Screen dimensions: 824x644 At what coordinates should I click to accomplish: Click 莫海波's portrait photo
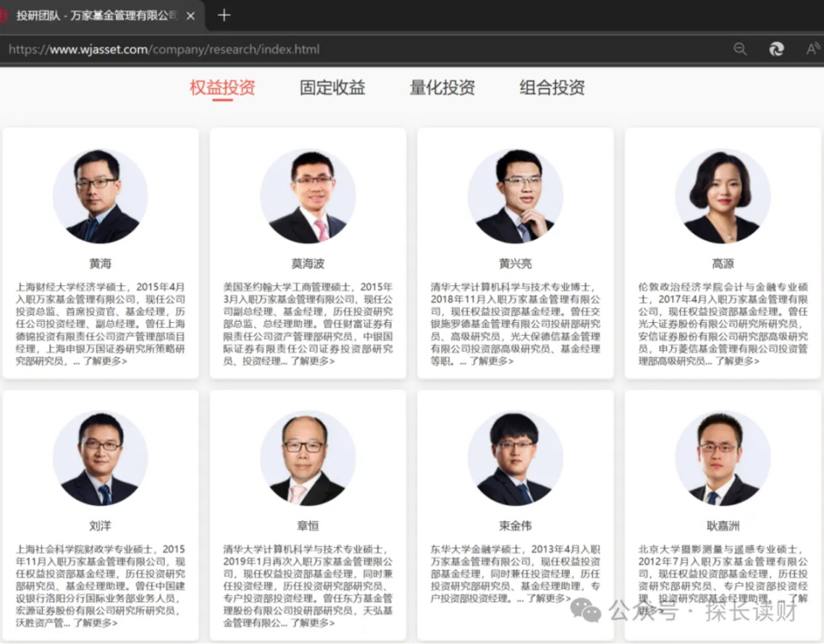pyautogui.click(x=307, y=196)
